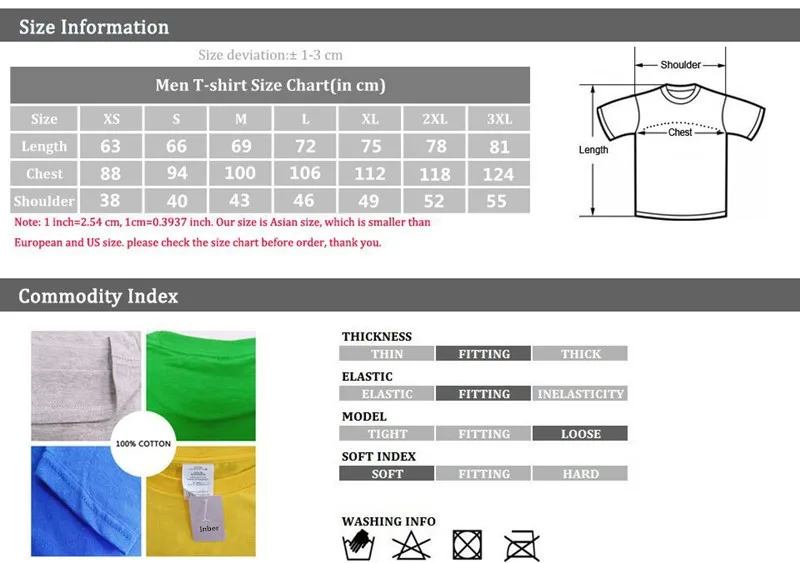Click the chest value 94
This screenshot has width=800, height=563.
pos(176,174)
